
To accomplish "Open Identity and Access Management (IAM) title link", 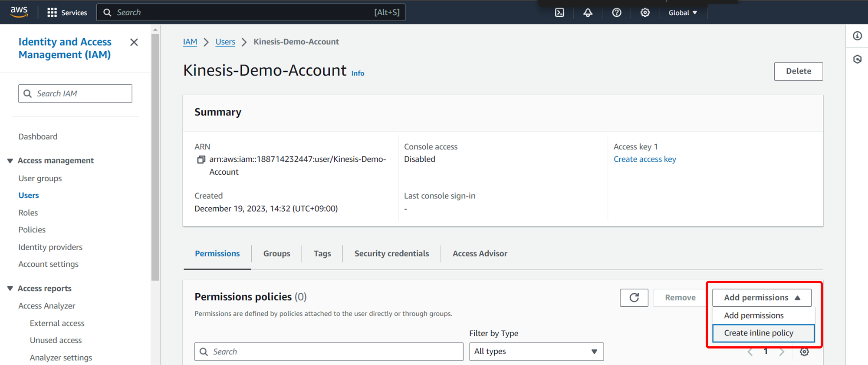I will (65, 48).
